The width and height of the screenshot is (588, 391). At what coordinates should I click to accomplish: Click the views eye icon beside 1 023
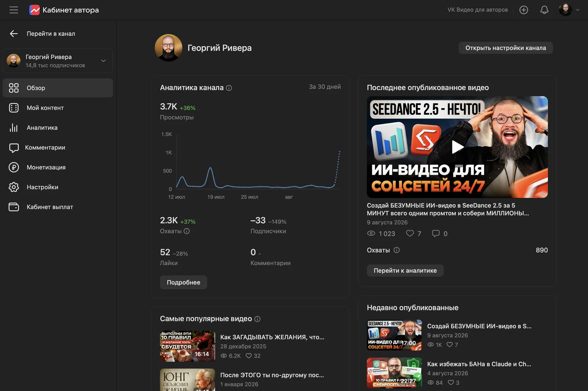[371, 234]
